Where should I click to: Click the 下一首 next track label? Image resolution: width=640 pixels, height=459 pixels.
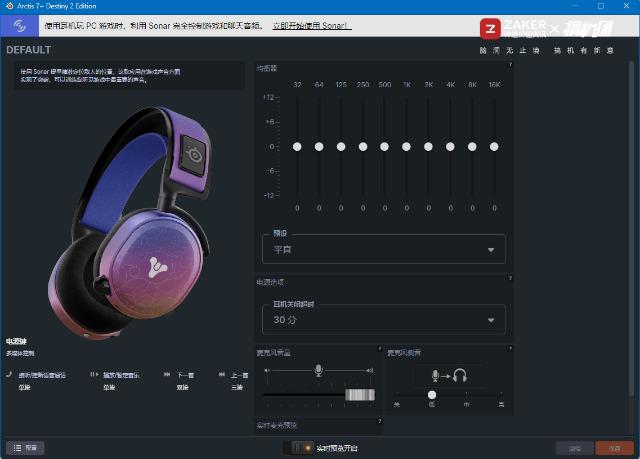185,375
